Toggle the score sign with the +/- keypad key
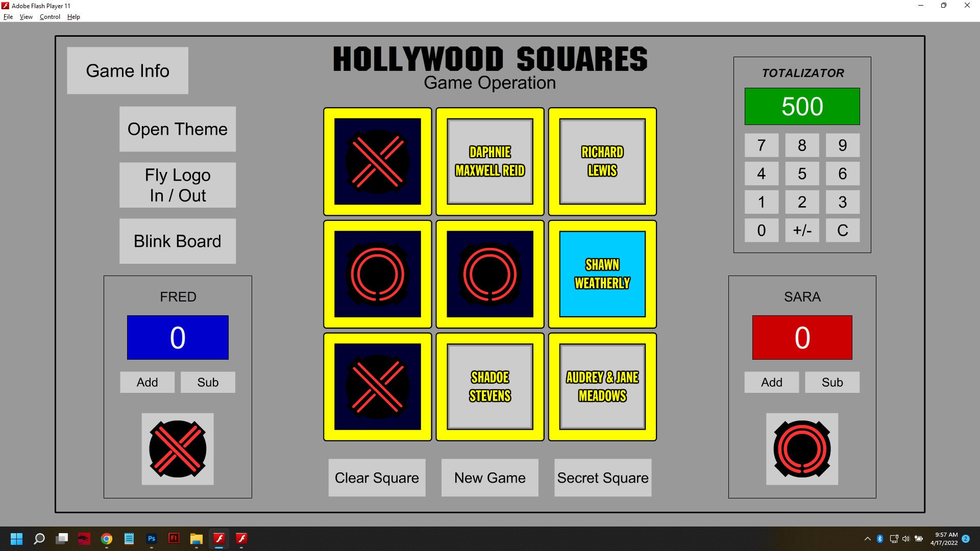Image resolution: width=980 pixels, height=551 pixels. 802,230
